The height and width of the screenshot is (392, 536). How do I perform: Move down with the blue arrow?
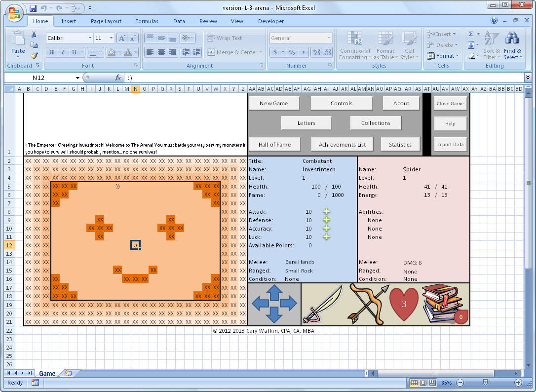[274, 315]
